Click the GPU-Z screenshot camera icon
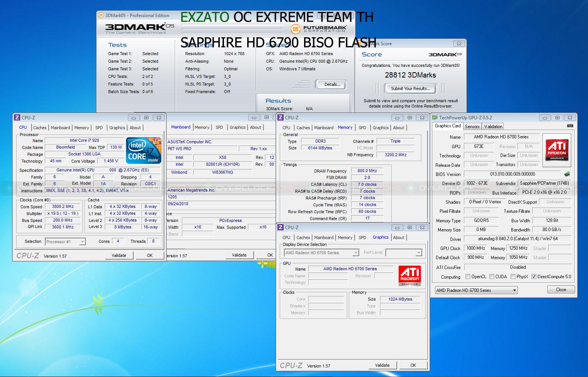 [570, 126]
